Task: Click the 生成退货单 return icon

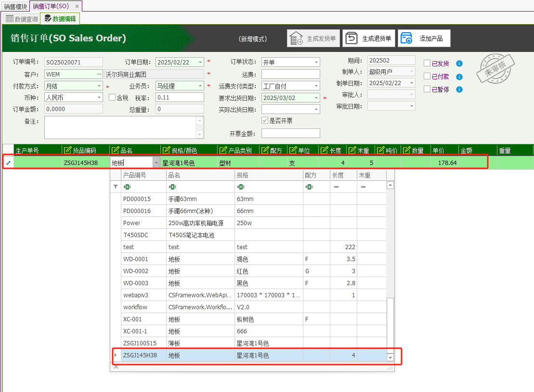Action: coord(352,38)
